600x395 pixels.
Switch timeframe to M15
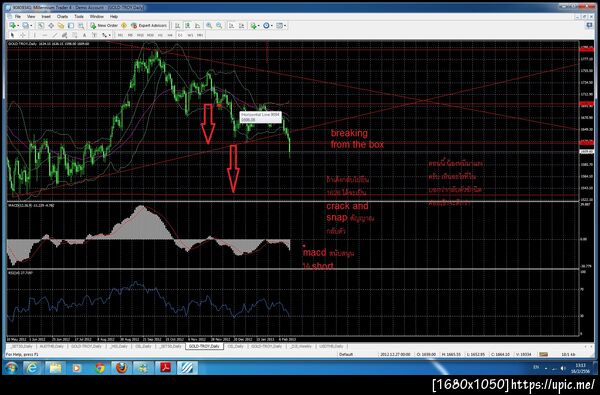pyautogui.click(x=140, y=35)
